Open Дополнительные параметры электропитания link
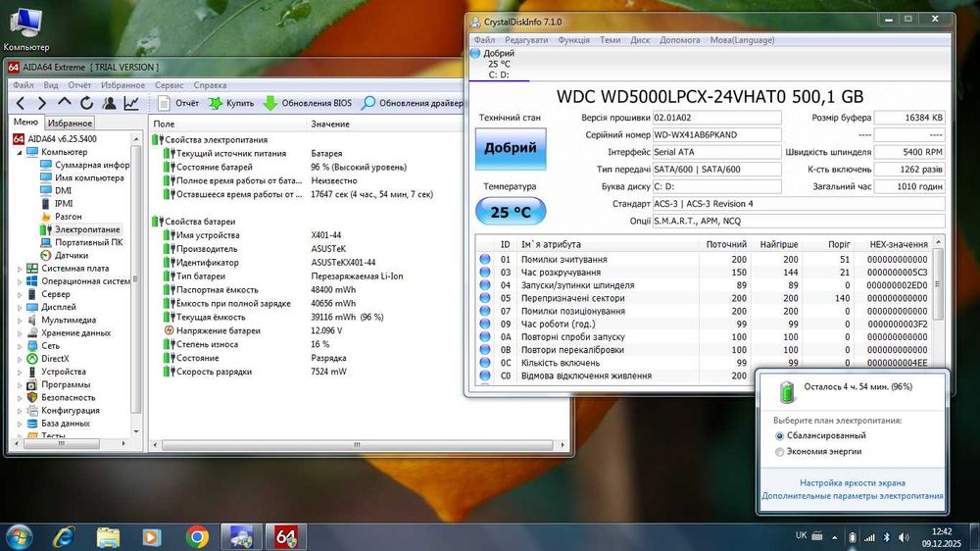Screen dimensions: 980x551 tap(853, 496)
